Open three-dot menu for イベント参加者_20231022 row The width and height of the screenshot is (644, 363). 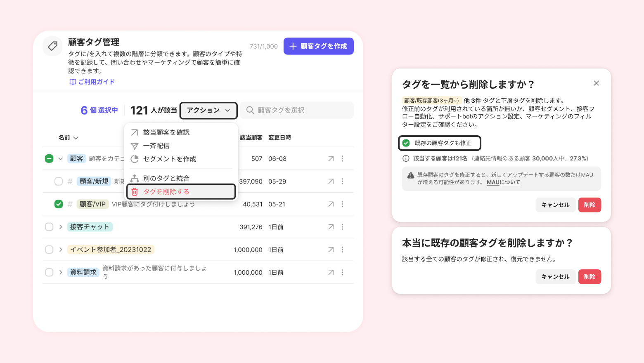tap(342, 250)
